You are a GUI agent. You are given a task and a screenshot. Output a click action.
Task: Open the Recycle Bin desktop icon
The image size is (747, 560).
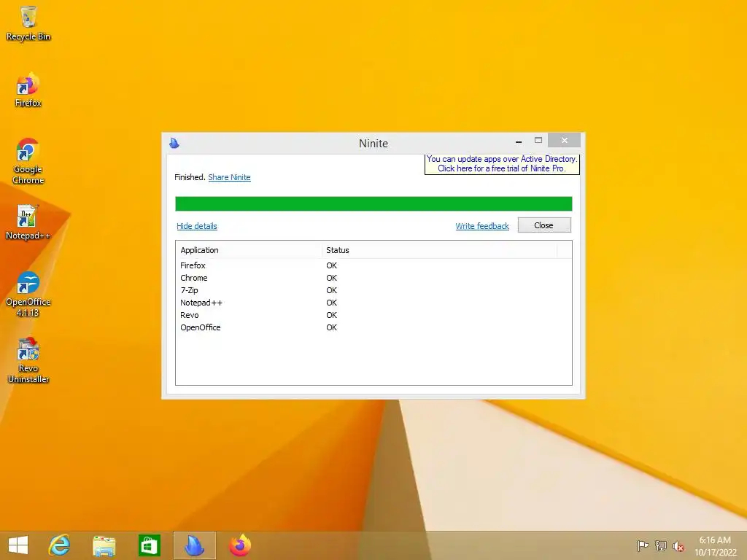tap(28, 23)
